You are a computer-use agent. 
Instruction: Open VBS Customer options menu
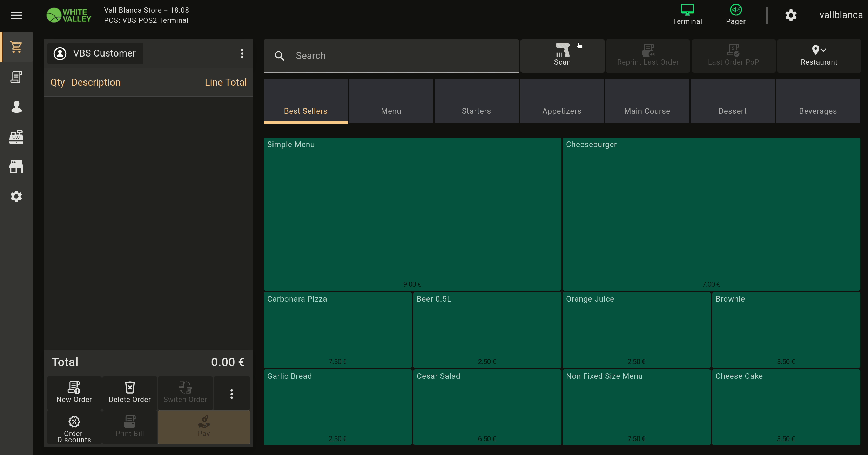[x=242, y=53]
